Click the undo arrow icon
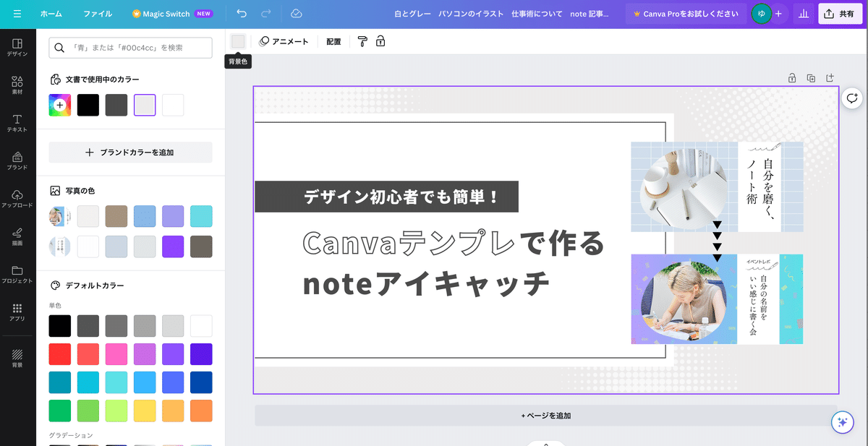868x446 pixels. (242, 14)
